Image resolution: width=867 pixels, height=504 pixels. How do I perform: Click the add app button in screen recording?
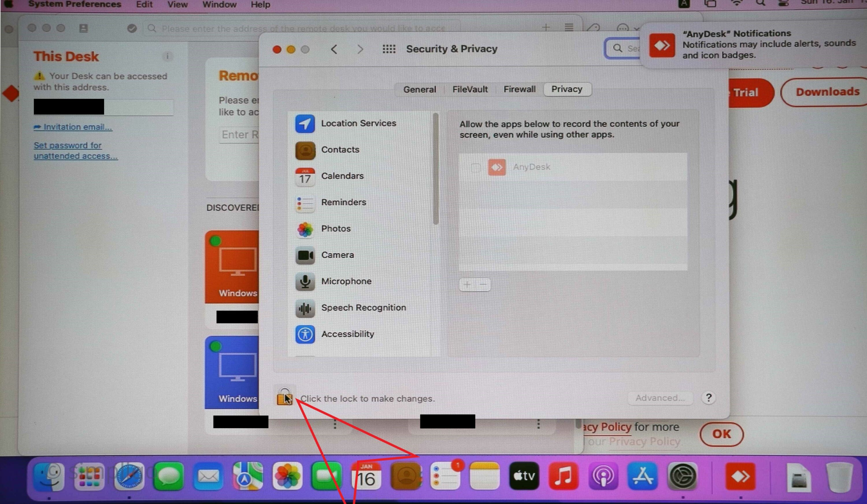468,284
